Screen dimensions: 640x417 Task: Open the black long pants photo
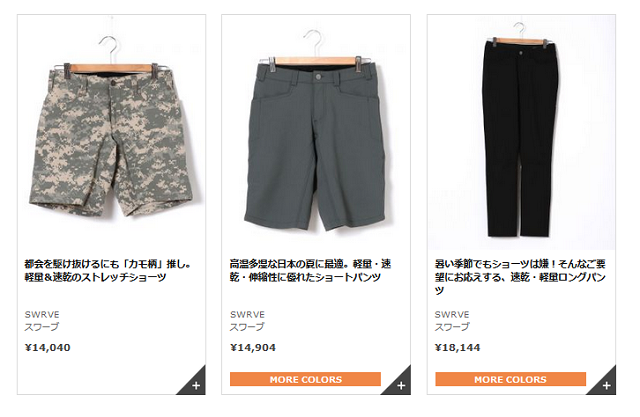[x=521, y=133]
